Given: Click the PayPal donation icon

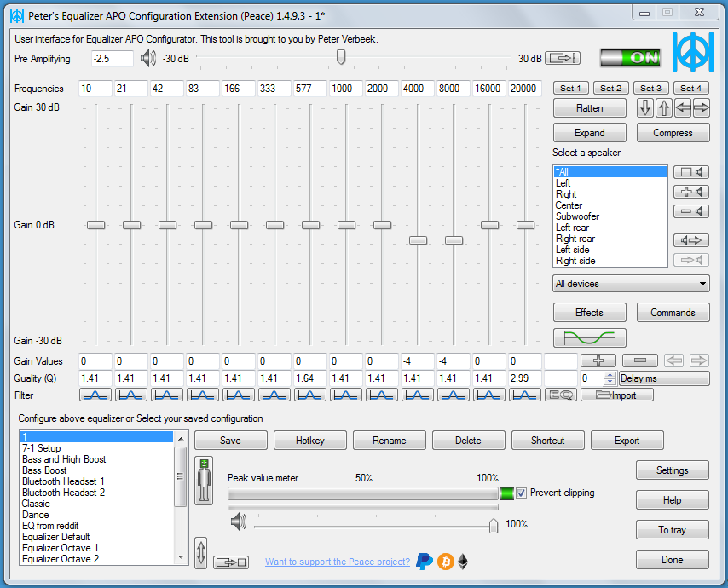Looking at the screenshot, I should click(x=424, y=562).
